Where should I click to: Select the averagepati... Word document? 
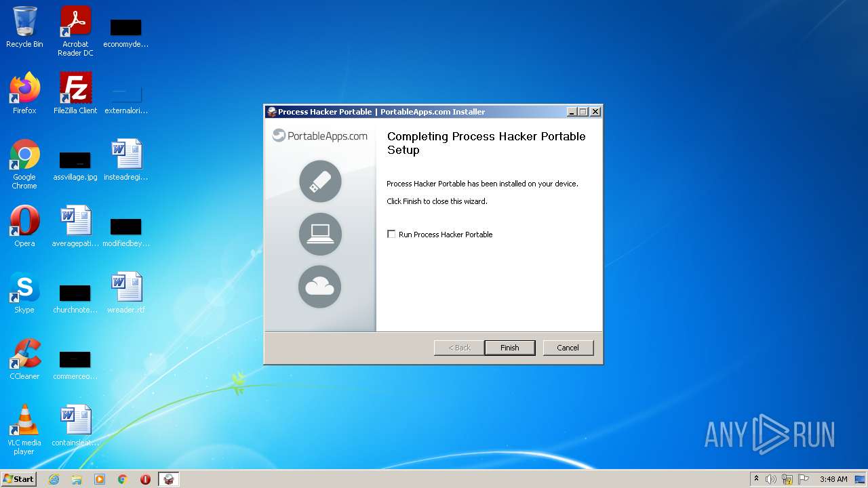75,226
